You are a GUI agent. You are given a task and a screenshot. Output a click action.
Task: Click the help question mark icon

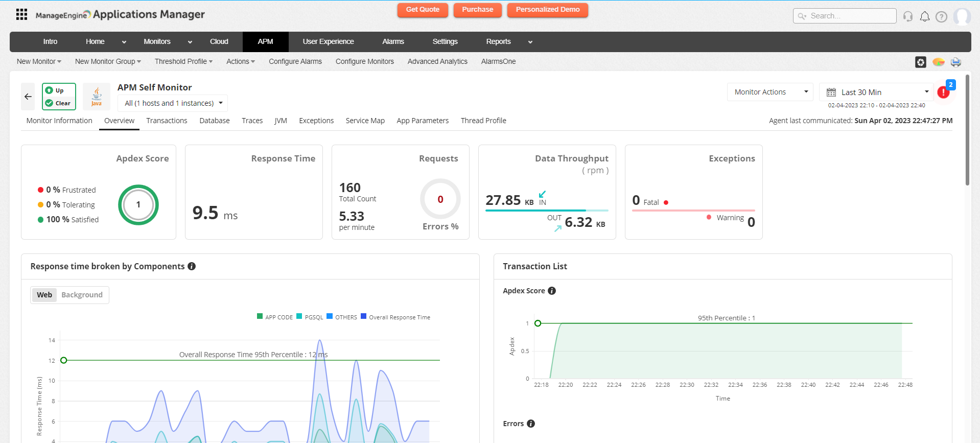(941, 16)
